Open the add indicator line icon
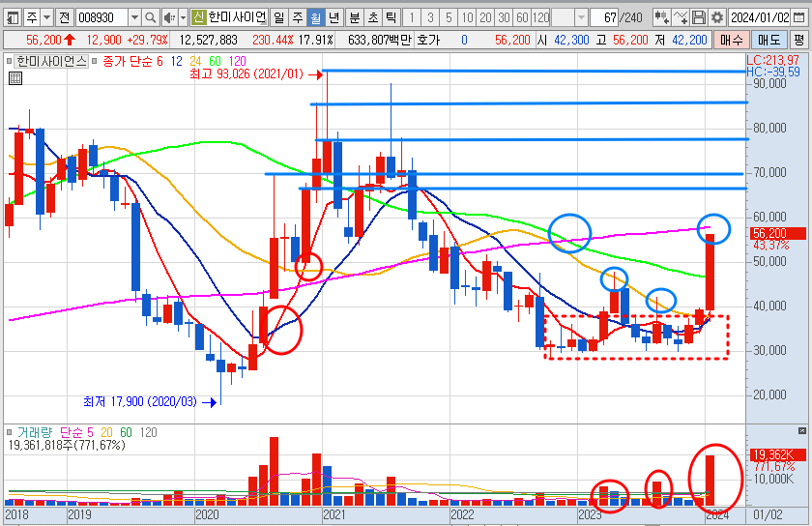 coord(681,18)
